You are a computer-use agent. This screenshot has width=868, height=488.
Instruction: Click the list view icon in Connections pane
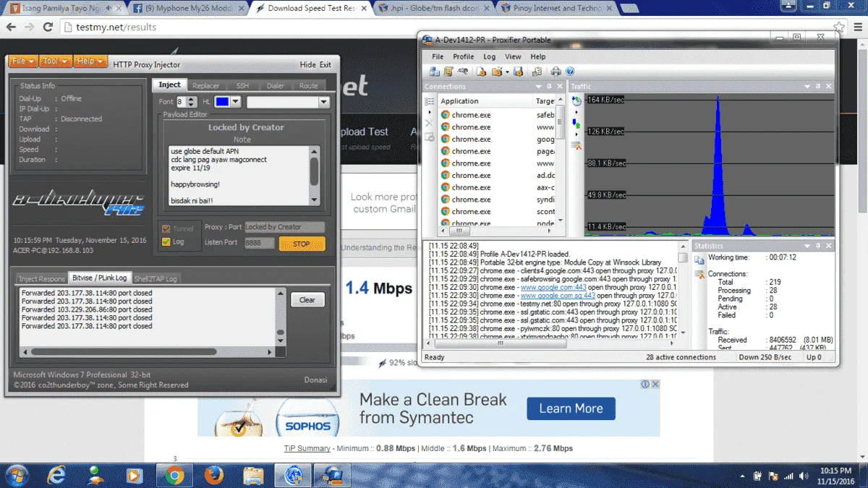(429, 101)
